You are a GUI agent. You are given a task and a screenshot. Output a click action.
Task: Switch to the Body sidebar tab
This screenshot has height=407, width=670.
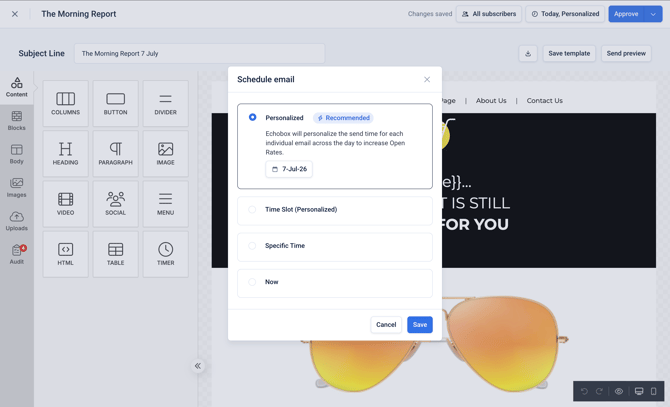[x=17, y=154]
